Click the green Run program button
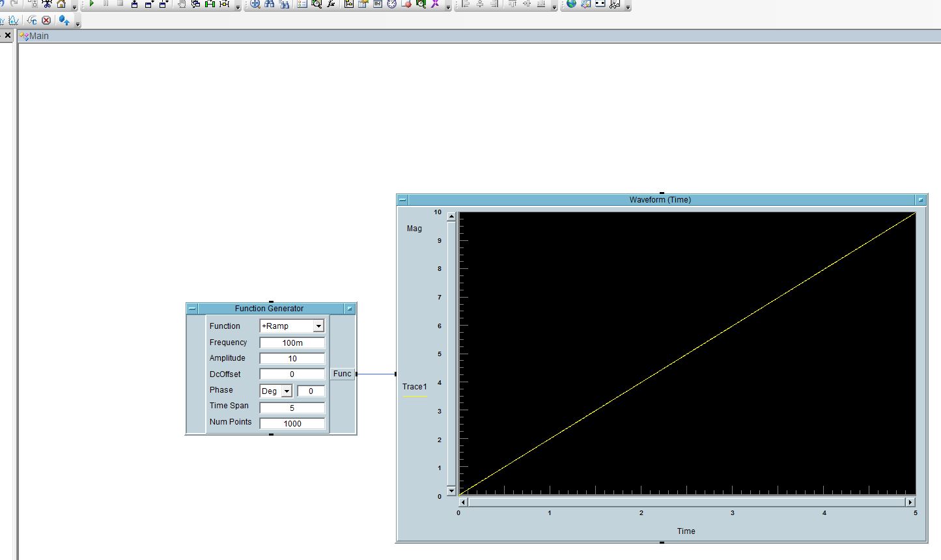941x560 pixels. coord(92,4)
